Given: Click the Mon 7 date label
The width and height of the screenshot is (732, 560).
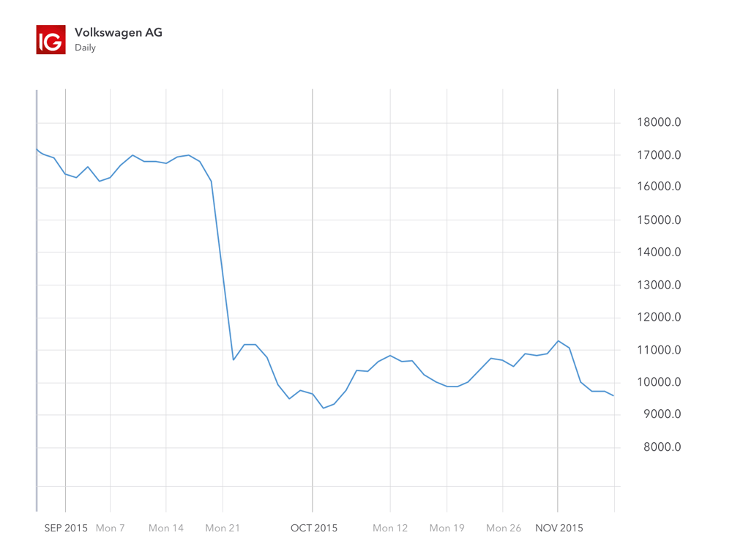Looking at the screenshot, I should click(111, 528).
